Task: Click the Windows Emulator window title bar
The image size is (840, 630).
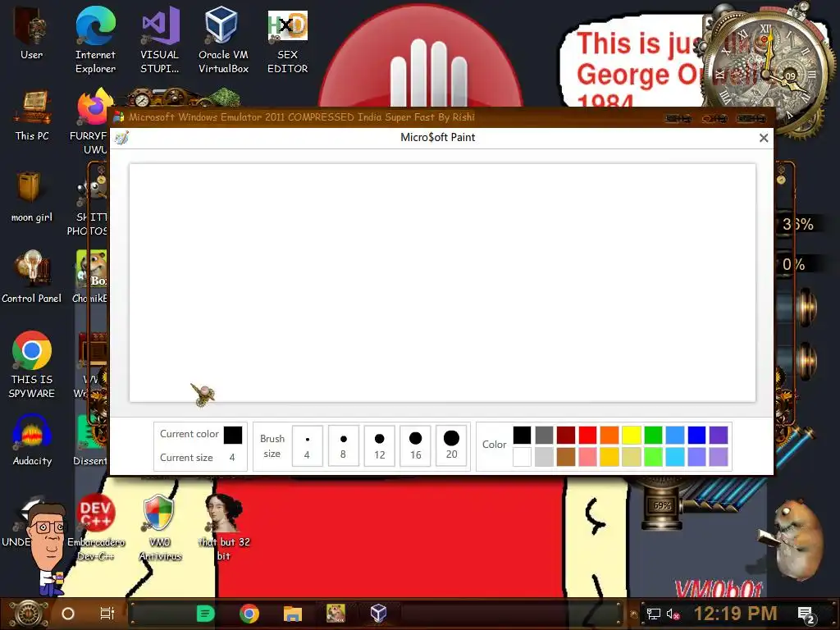Action: (442, 117)
